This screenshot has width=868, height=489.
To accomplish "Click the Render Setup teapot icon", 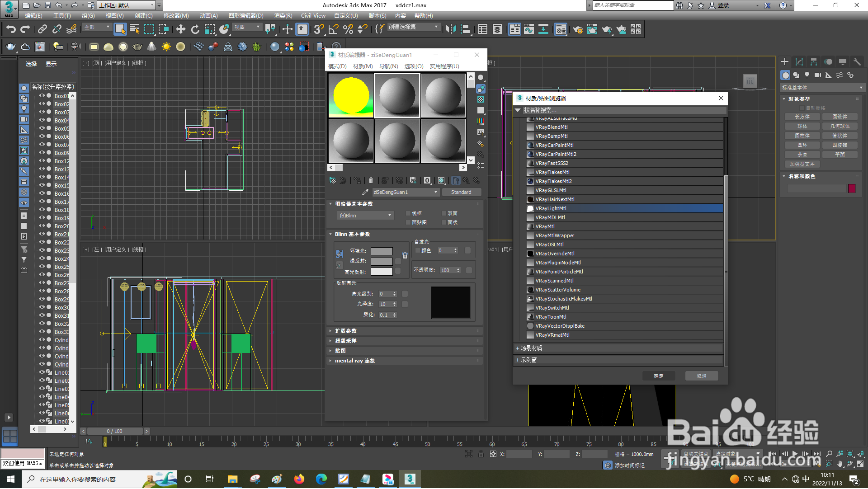I will (x=577, y=30).
